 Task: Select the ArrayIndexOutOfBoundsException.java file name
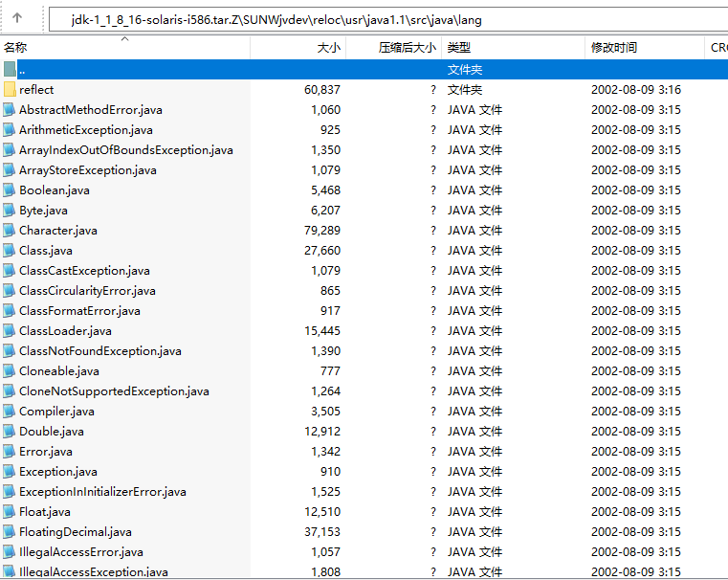click(126, 150)
